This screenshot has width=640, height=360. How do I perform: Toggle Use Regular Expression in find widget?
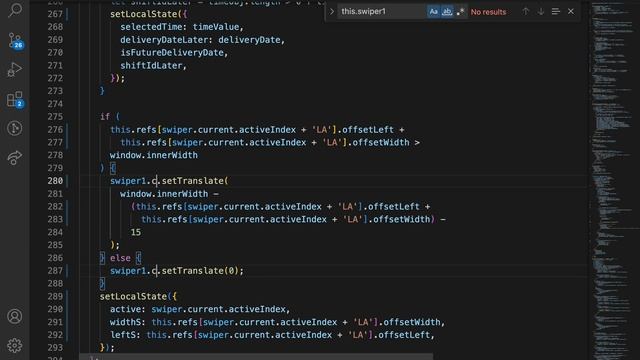pos(460,11)
